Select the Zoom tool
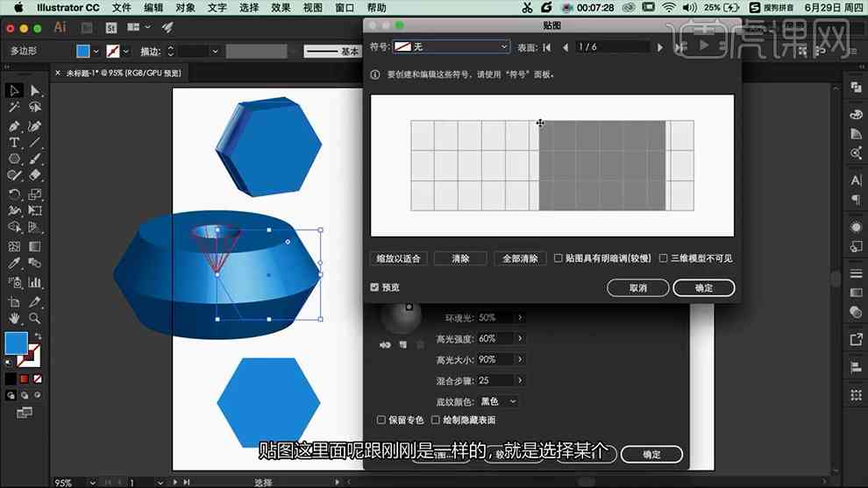The image size is (868, 488). click(x=35, y=318)
